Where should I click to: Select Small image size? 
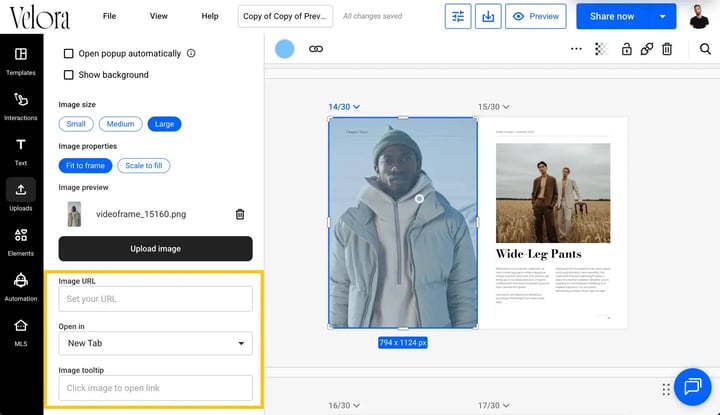pos(76,124)
